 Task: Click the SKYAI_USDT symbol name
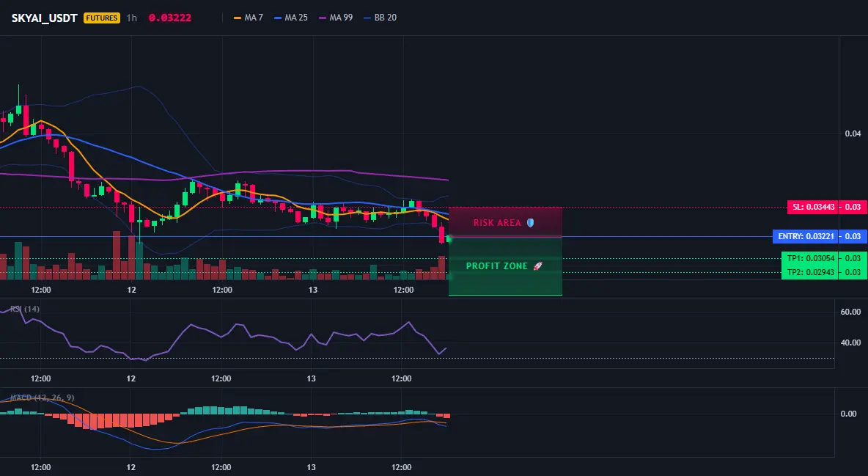point(44,18)
